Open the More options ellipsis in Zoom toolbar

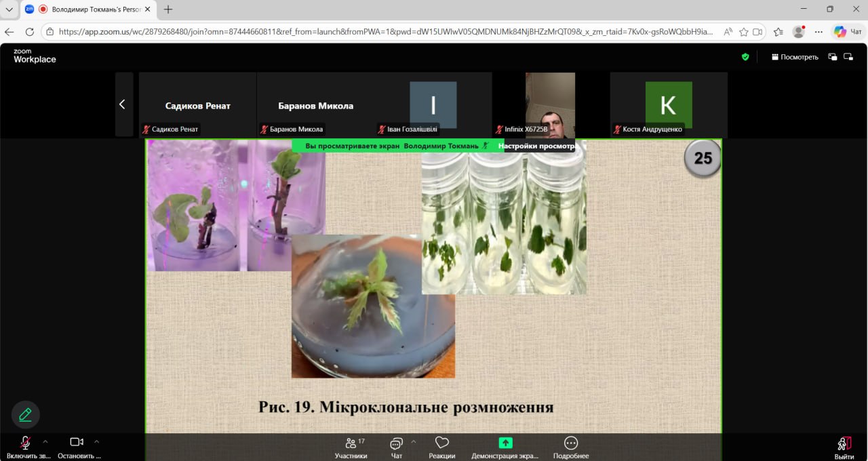point(571,447)
